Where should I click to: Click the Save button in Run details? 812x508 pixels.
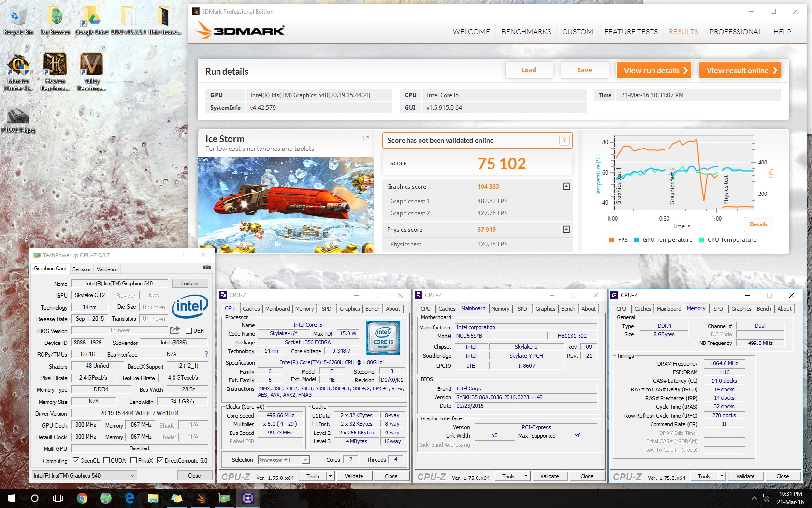pyautogui.click(x=584, y=70)
